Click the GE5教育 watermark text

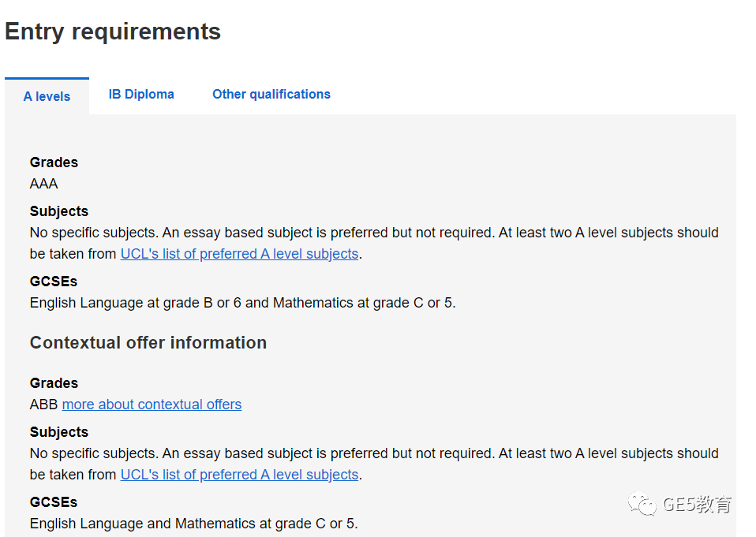point(698,504)
